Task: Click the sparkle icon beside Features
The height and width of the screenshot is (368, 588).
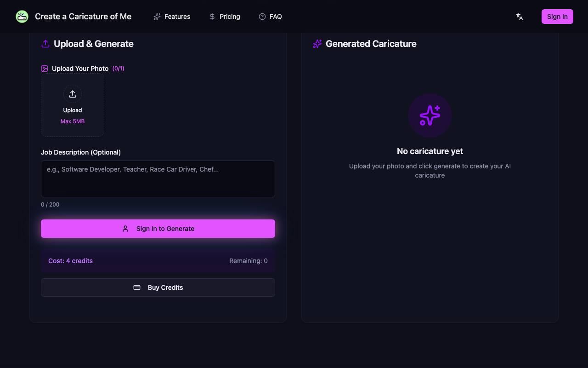Action: click(x=157, y=17)
